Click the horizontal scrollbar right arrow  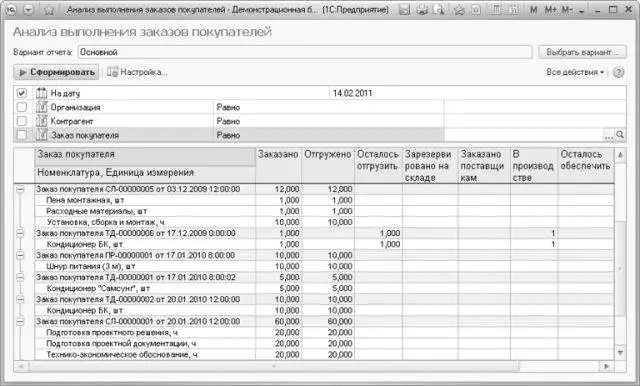[x=607, y=366]
